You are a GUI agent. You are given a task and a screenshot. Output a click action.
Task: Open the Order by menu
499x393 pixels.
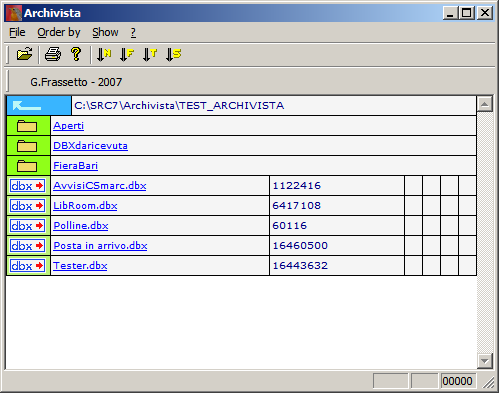(59, 32)
